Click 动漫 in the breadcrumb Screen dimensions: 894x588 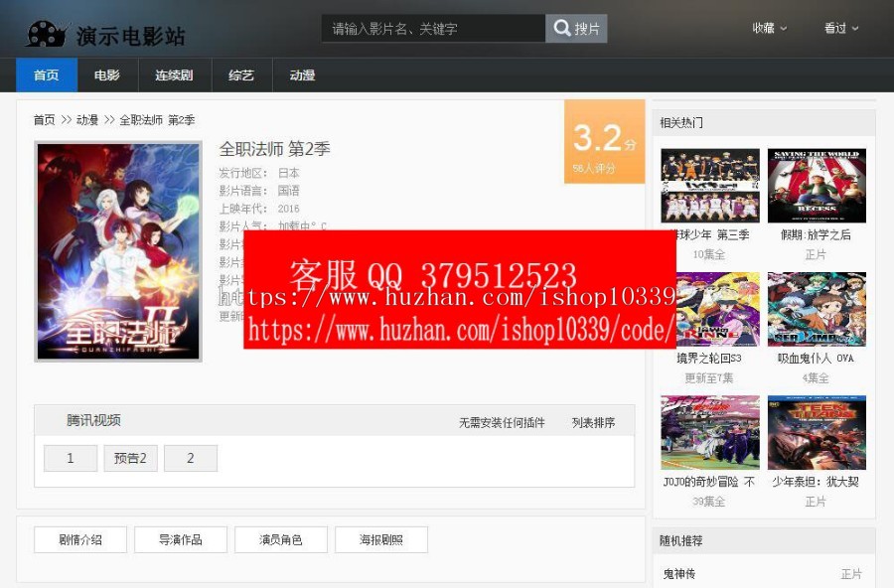(x=87, y=120)
